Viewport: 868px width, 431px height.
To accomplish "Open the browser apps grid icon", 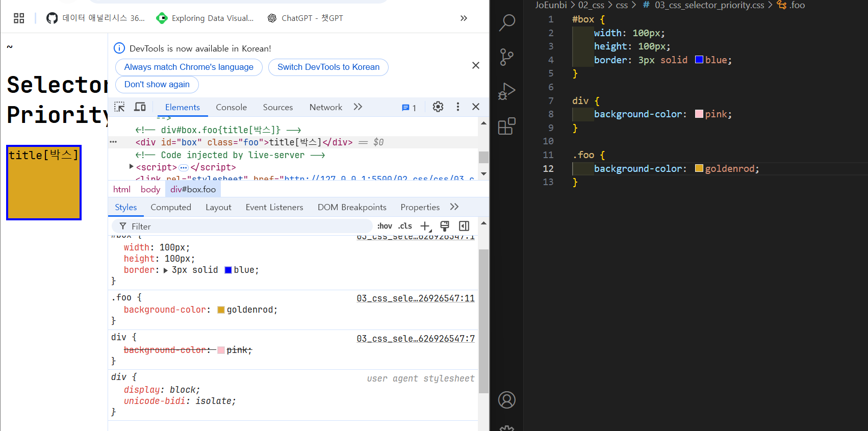I will (19, 18).
